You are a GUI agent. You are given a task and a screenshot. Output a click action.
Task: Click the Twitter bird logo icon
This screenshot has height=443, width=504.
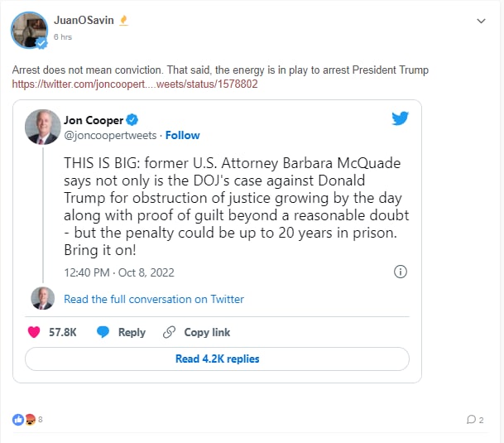pos(401,118)
